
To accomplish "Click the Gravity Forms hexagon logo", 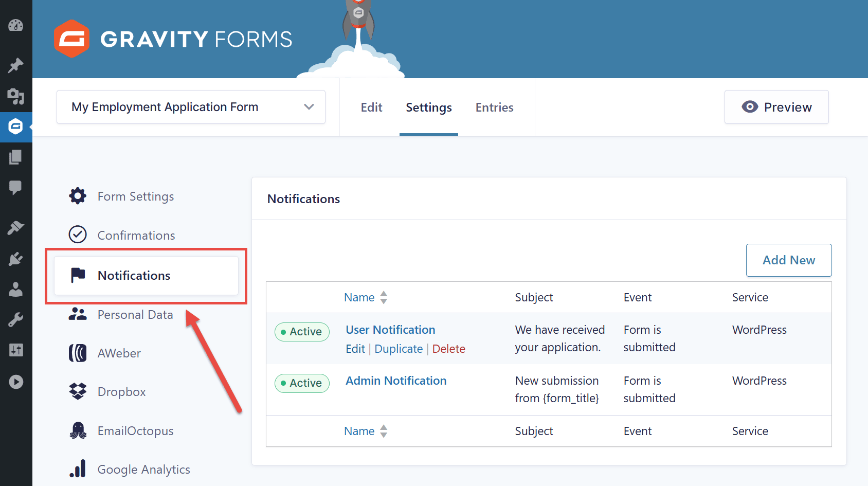I will point(71,39).
